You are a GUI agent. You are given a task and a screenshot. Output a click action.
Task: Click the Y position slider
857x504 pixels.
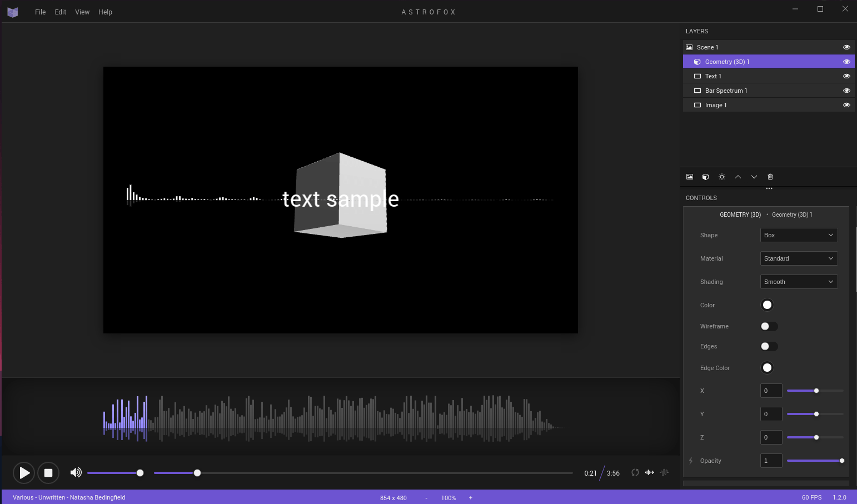[815, 414]
